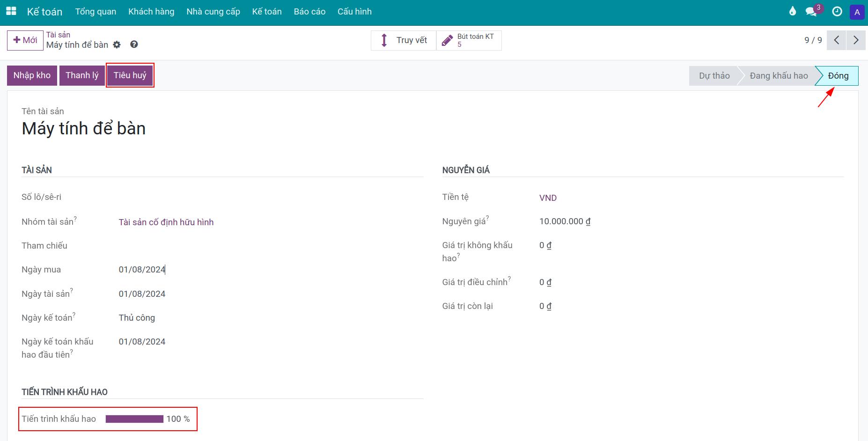Click the depreciation progress bar
Screen dimensions: 868x441
(134, 419)
